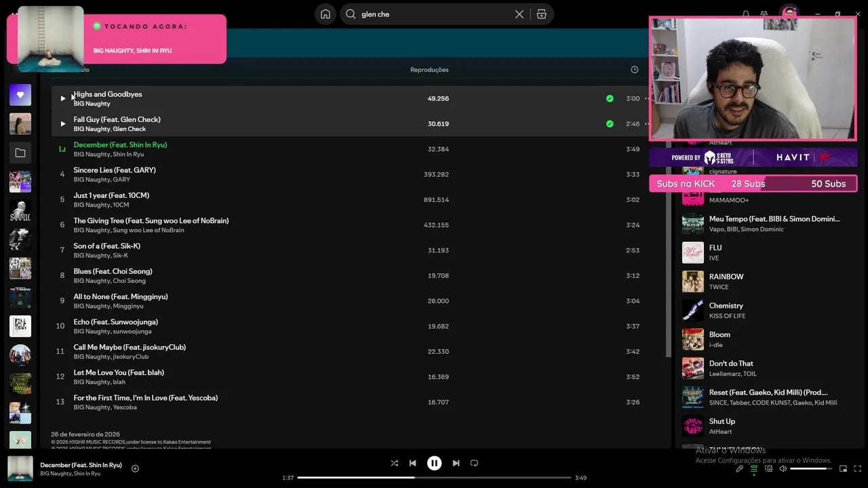The height and width of the screenshot is (488, 868).
Task: Play Fall Guy (Feat. Glen Check) track
Action: 62,124
